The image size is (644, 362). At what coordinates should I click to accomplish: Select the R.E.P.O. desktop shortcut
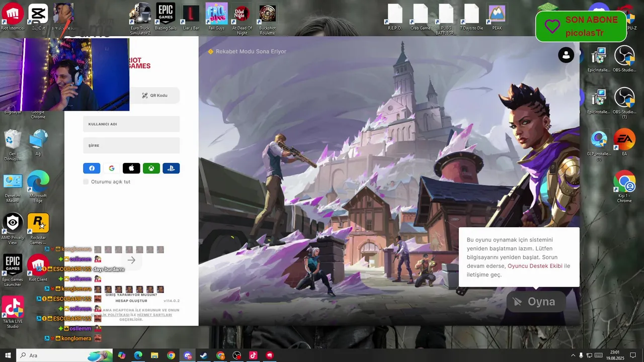click(x=395, y=18)
